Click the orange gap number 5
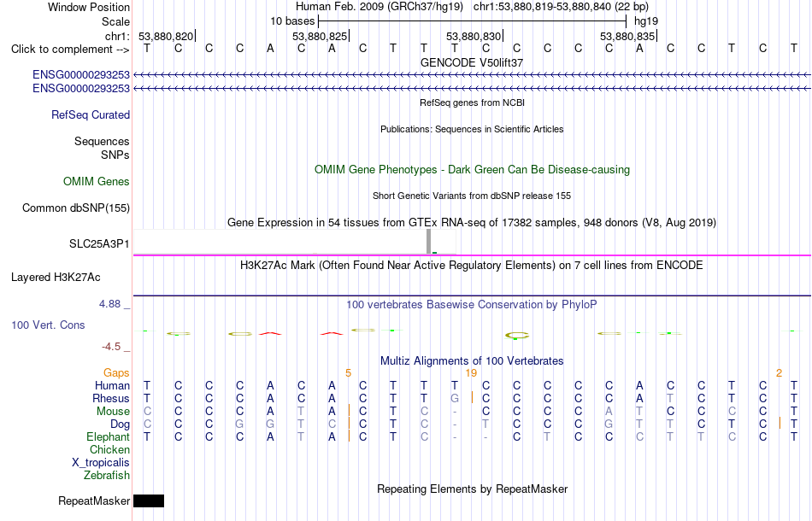812x521 pixels. pos(348,373)
